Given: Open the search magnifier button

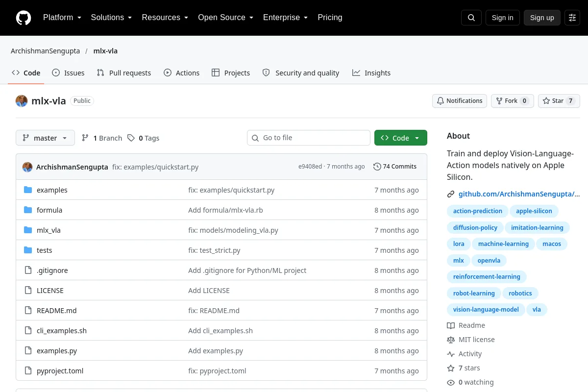Looking at the screenshot, I should coord(471,18).
